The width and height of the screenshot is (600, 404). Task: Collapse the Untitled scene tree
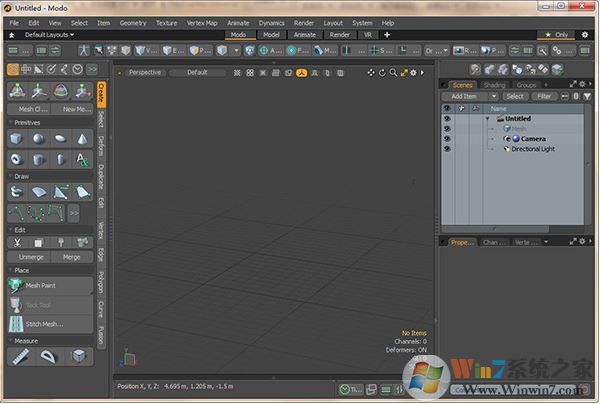(487, 119)
